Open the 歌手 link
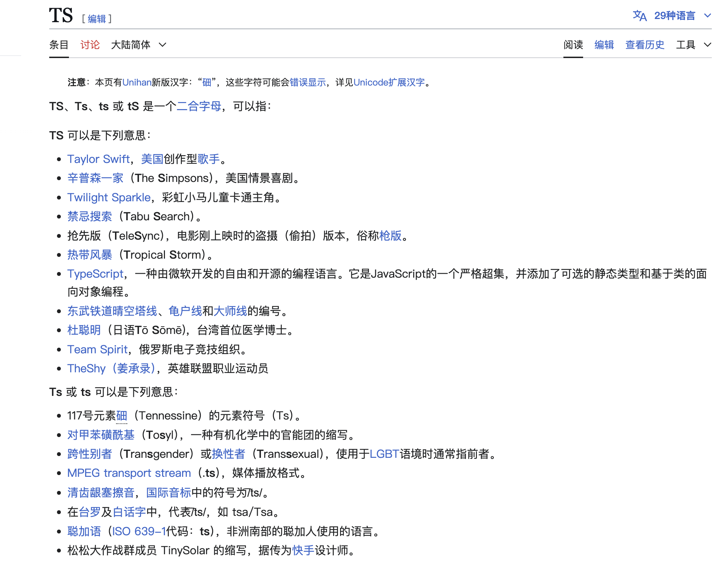The height and width of the screenshot is (575, 728). [209, 159]
